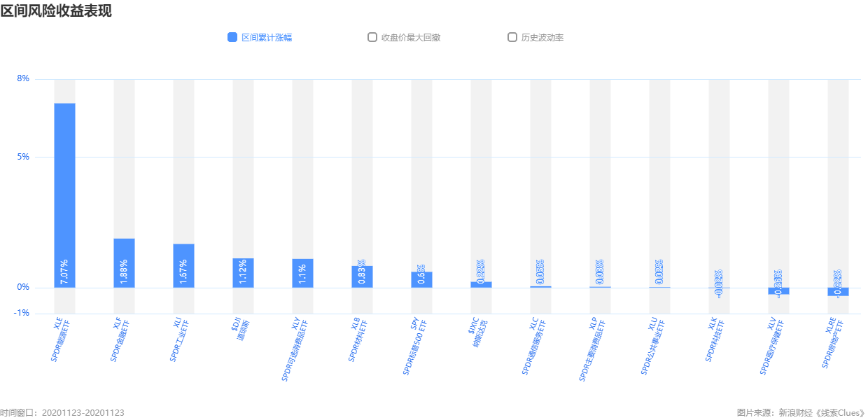The image size is (868, 420).
Task: Select the $DJI 1.12% bar
Action: (243, 273)
